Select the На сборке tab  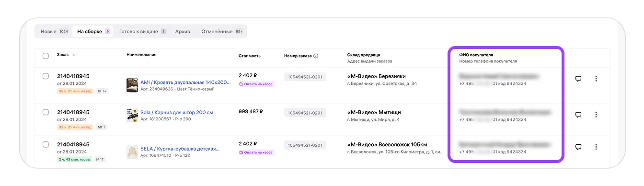pos(93,32)
